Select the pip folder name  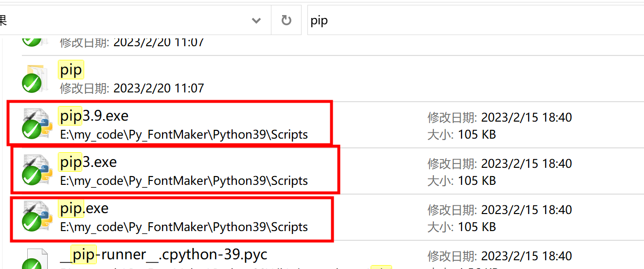coord(71,70)
